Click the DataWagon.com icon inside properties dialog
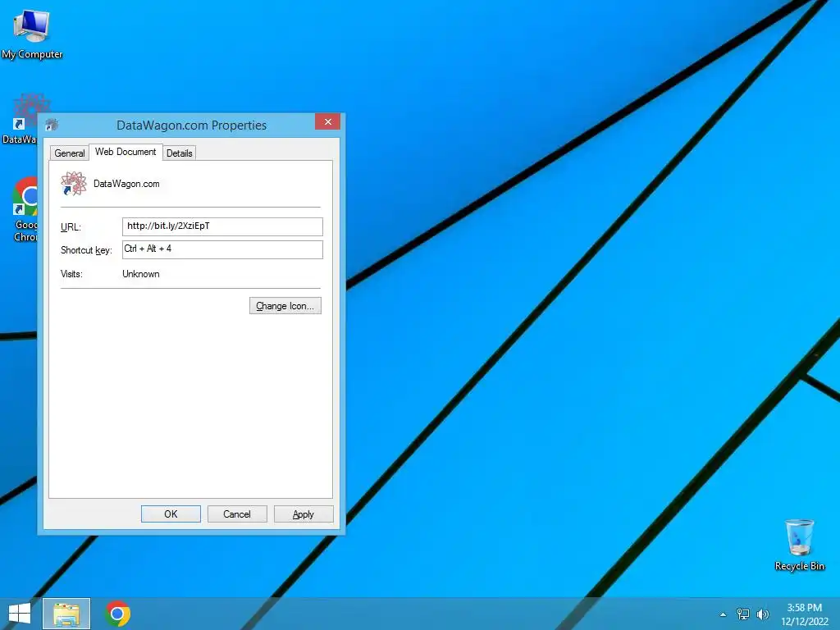Viewport: 840px width, 630px height. (x=73, y=184)
